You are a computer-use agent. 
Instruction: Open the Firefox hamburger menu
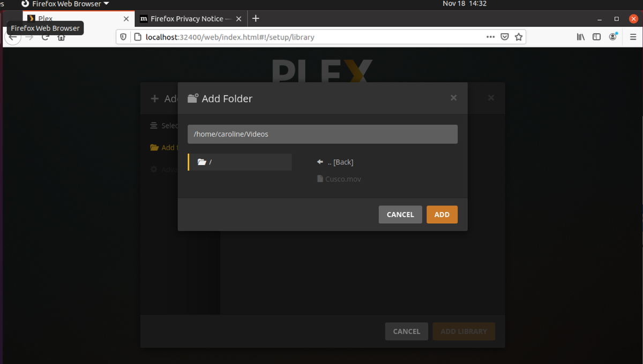pos(633,36)
